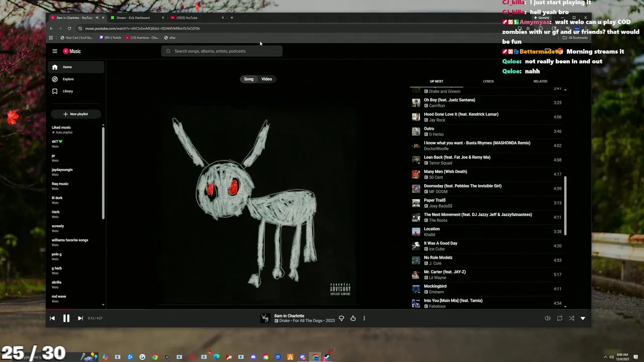Click the Location by Khalid thumbnail
Screen dimensions: 644x362
tap(416, 232)
